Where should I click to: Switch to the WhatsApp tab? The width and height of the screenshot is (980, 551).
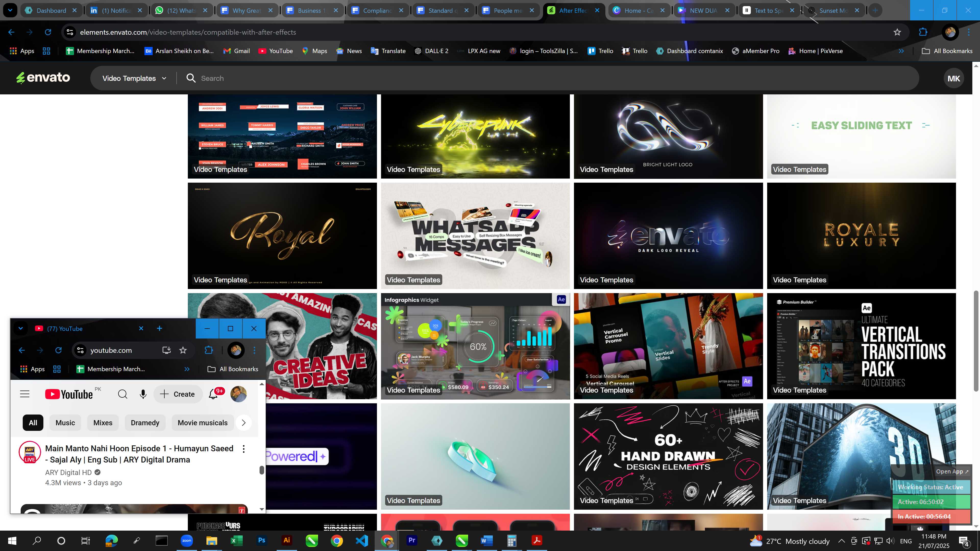click(181, 11)
